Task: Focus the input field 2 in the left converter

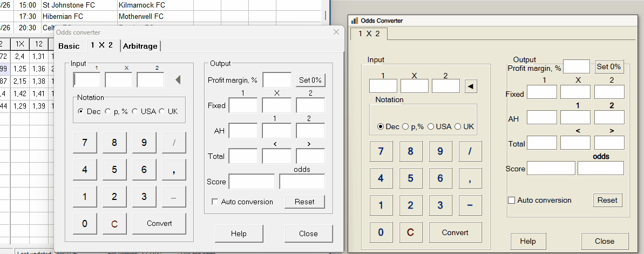Action: click(x=150, y=80)
